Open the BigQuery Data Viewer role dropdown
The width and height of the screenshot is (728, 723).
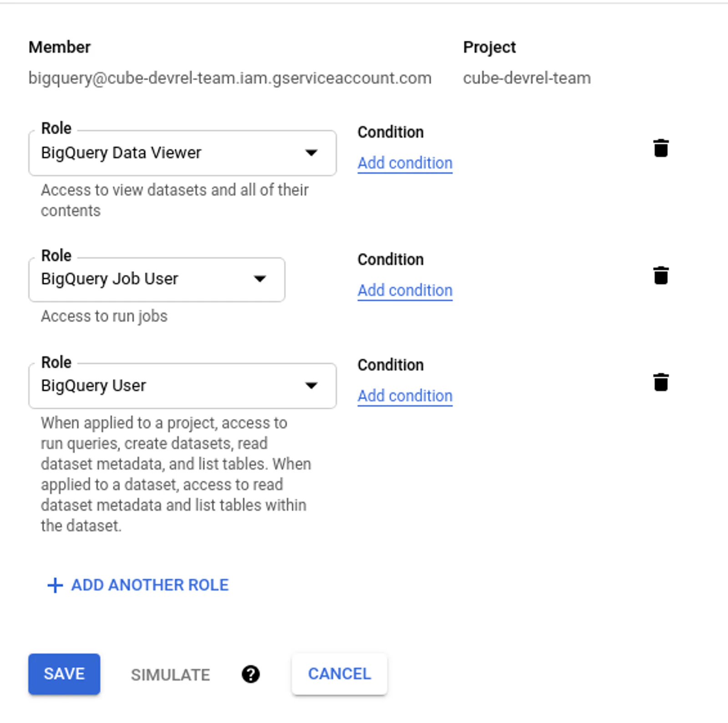coord(182,153)
